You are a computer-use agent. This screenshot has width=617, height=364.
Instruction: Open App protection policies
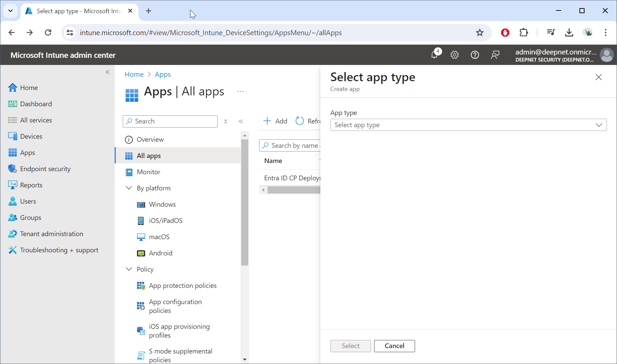[x=183, y=286]
